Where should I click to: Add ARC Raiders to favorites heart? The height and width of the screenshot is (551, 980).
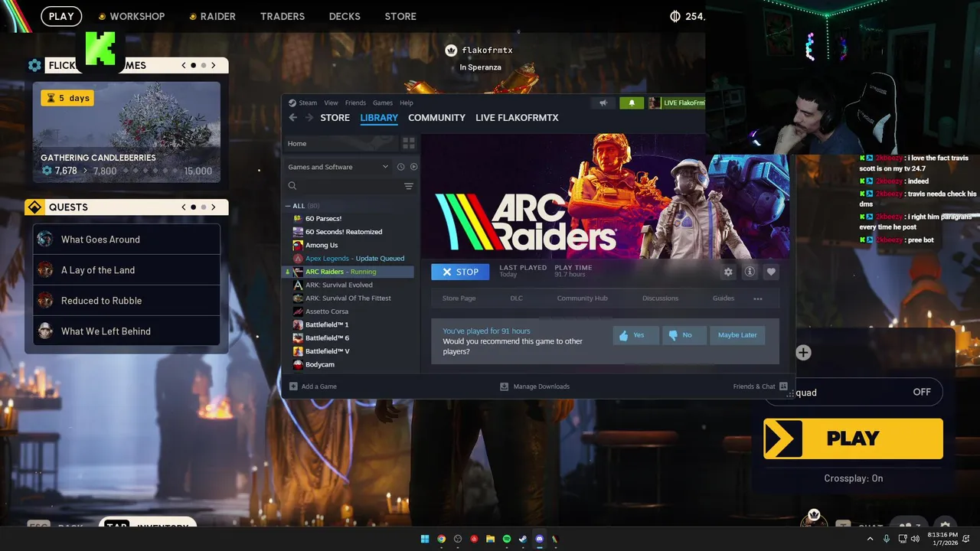(x=771, y=272)
